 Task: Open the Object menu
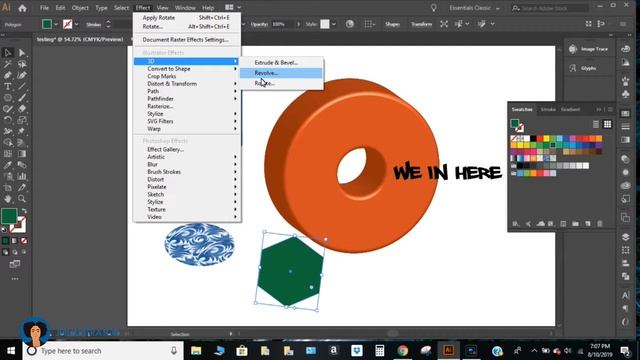pos(80,8)
